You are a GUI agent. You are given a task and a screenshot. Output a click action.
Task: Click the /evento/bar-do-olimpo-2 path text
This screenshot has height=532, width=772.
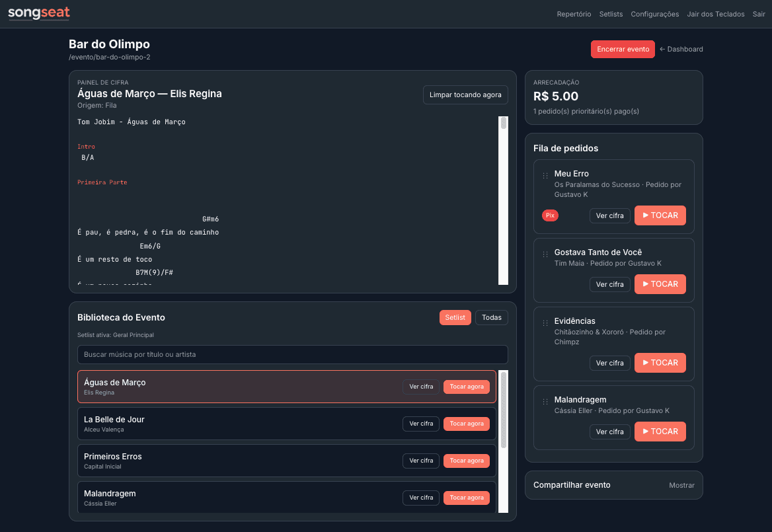point(109,57)
